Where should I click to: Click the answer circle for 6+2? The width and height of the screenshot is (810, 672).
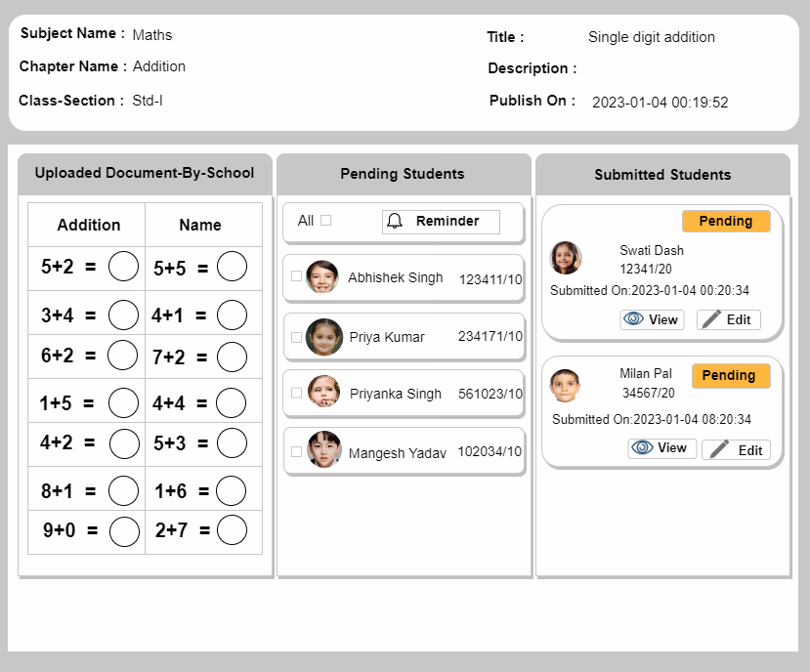click(122, 355)
